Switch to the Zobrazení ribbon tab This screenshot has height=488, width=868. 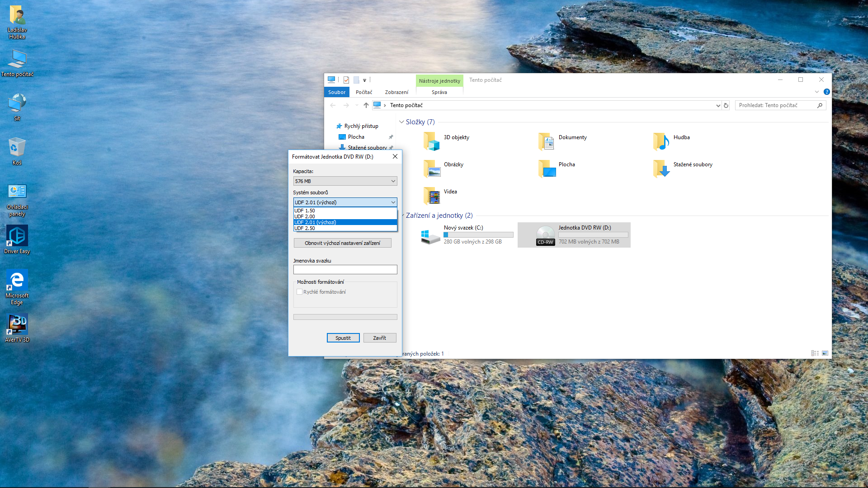pos(396,92)
